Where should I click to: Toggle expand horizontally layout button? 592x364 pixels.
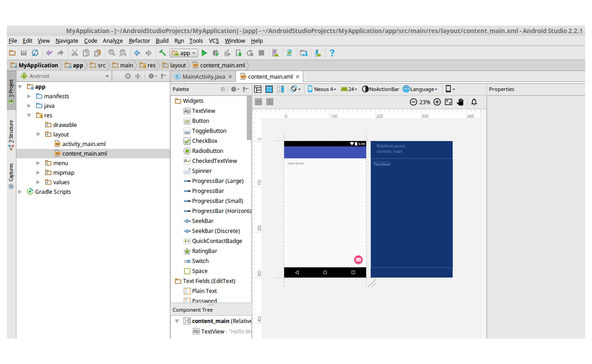259,102
